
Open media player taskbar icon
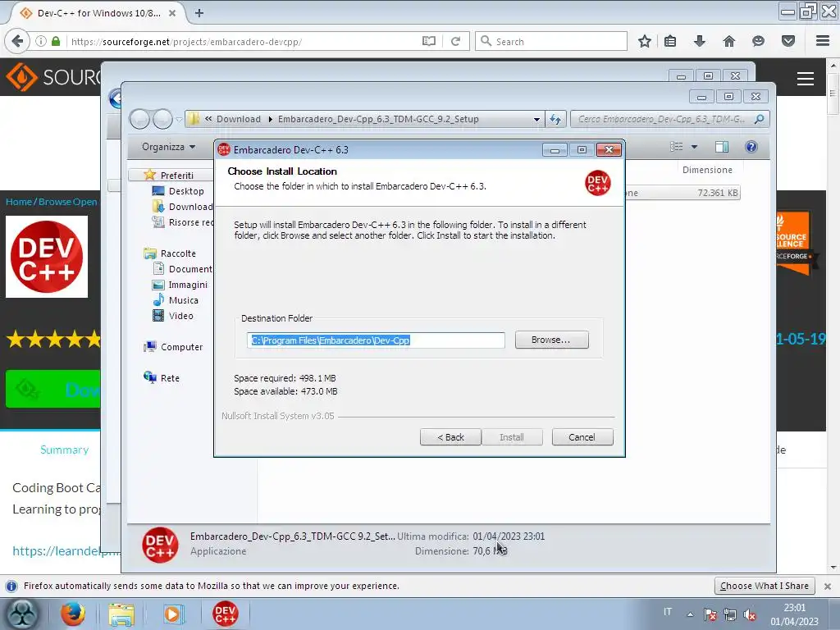coord(172,614)
